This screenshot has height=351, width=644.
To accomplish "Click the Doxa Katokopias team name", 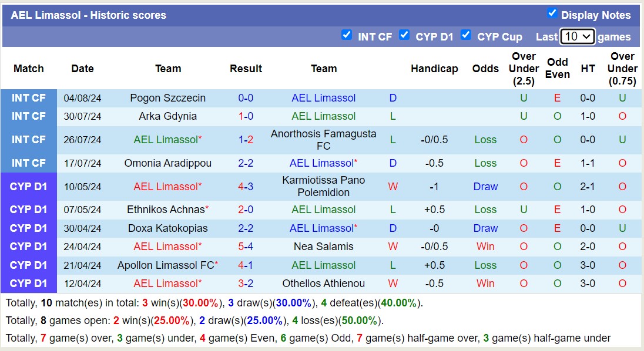I will click(167, 228).
